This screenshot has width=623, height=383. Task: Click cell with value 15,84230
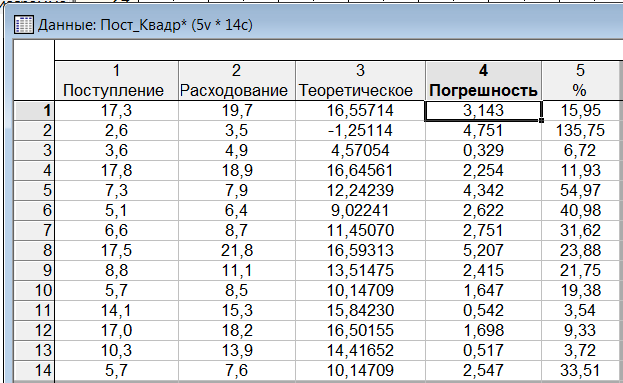point(360,311)
